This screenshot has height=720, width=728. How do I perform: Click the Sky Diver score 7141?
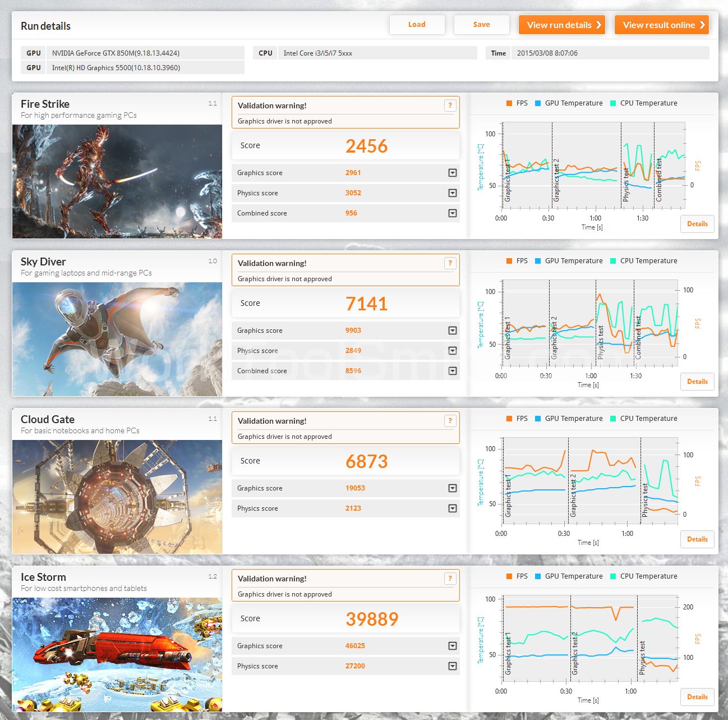(367, 304)
